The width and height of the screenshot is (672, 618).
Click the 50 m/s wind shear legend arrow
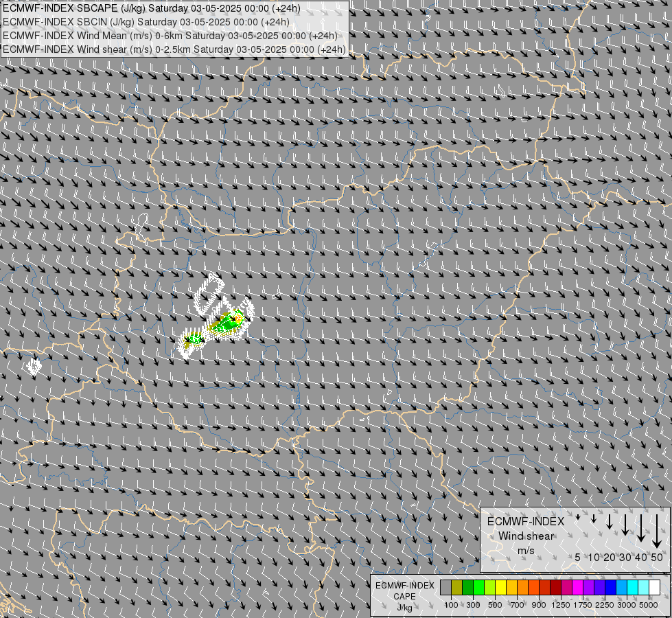[x=657, y=531]
